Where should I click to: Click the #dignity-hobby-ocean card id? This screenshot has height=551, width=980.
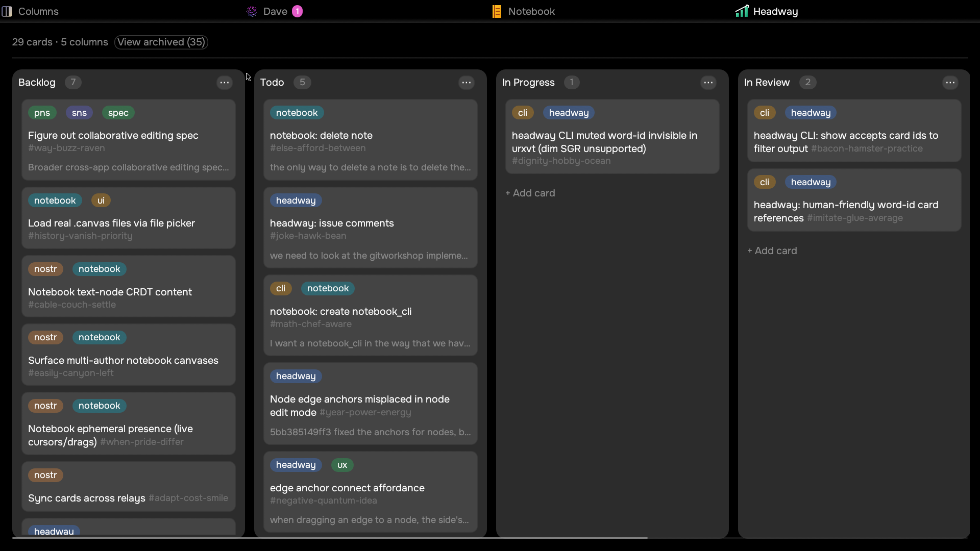pos(561,161)
